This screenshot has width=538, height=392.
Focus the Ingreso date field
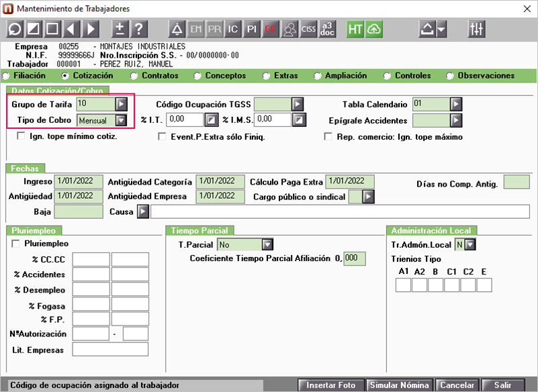tap(79, 181)
